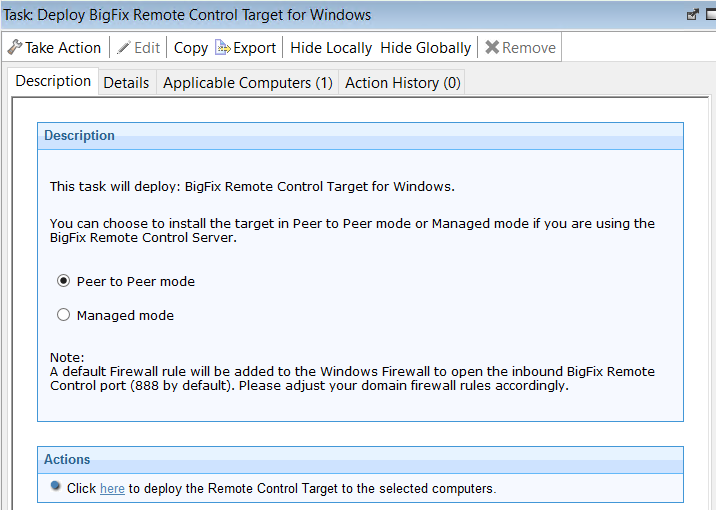Open the Applicable Computers (1) tab
The width and height of the screenshot is (716, 510).
pyautogui.click(x=247, y=83)
